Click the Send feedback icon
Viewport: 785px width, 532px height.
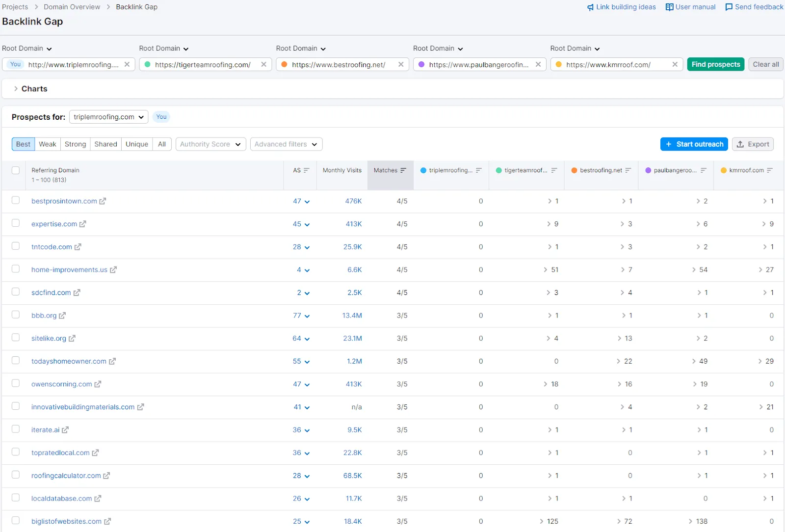pos(728,7)
